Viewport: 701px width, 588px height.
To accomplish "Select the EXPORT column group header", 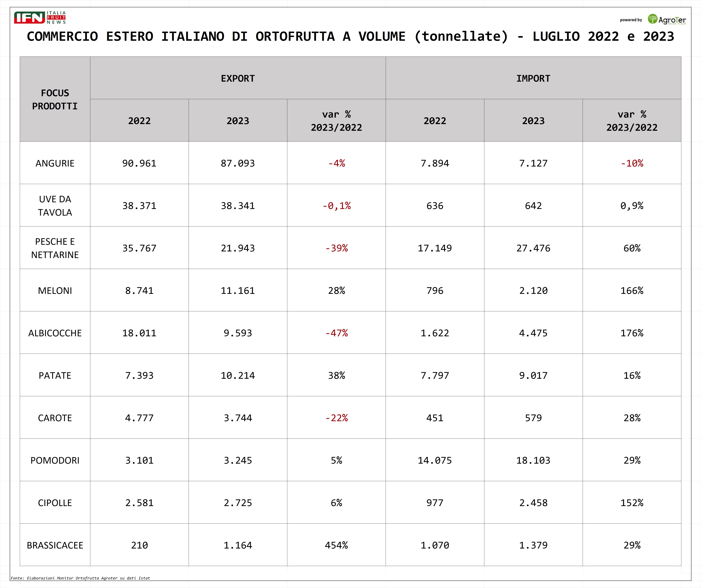I will click(238, 79).
